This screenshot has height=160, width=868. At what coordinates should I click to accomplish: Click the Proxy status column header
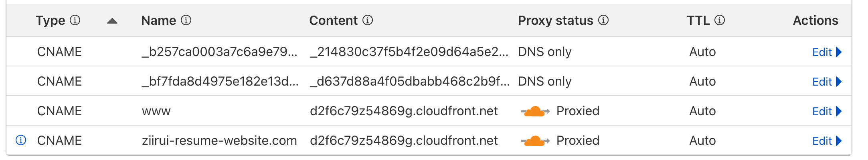tap(555, 20)
